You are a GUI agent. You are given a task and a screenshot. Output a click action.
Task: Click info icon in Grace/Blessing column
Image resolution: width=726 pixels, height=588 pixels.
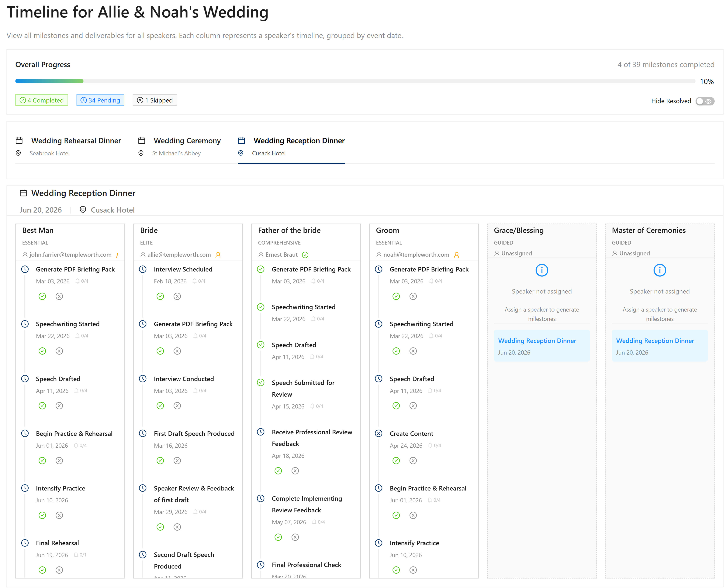tap(542, 270)
